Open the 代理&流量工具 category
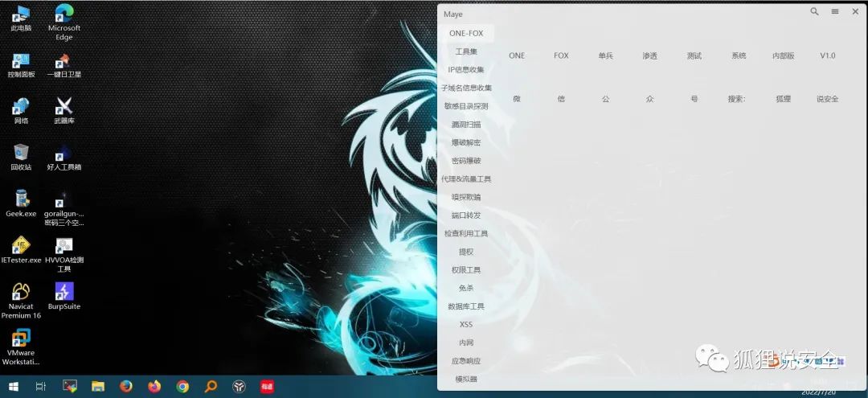 click(x=466, y=178)
